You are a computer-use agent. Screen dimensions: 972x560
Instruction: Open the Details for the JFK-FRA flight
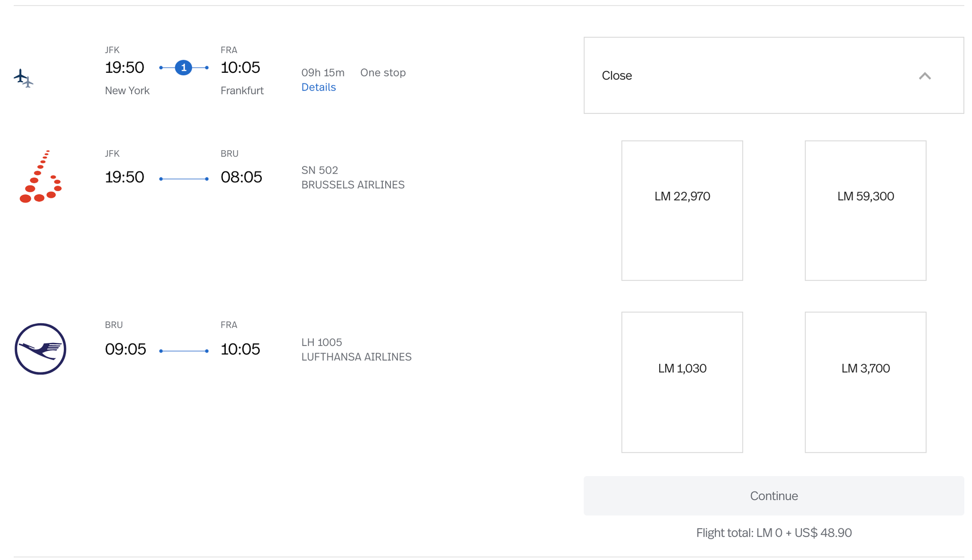(318, 87)
